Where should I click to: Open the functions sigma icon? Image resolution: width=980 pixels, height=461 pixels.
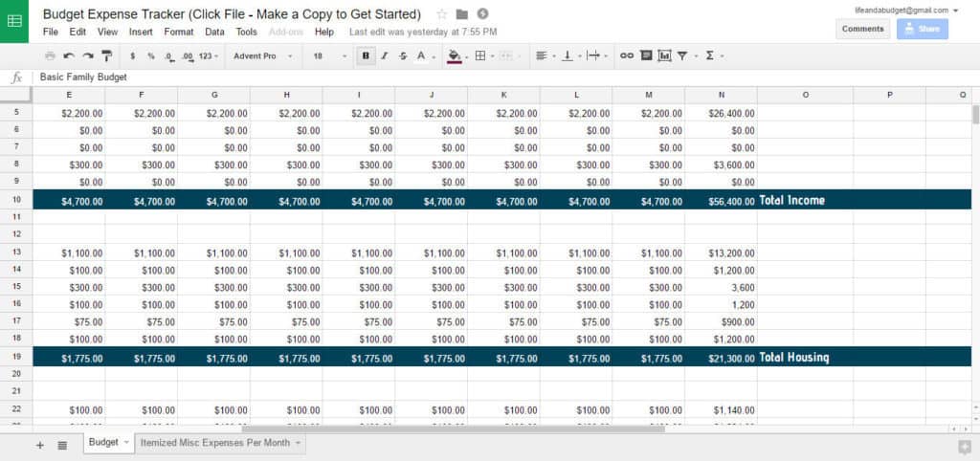[709, 56]
